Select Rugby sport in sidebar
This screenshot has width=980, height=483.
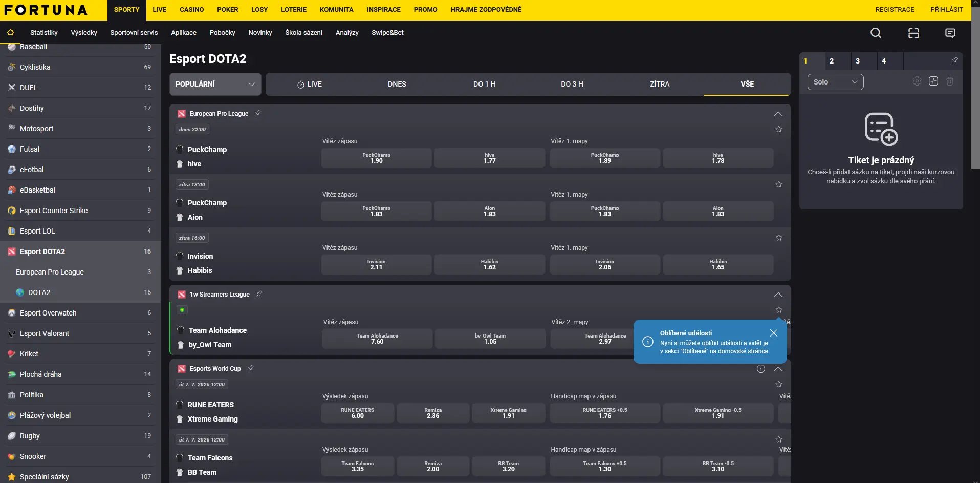[80, 436]
